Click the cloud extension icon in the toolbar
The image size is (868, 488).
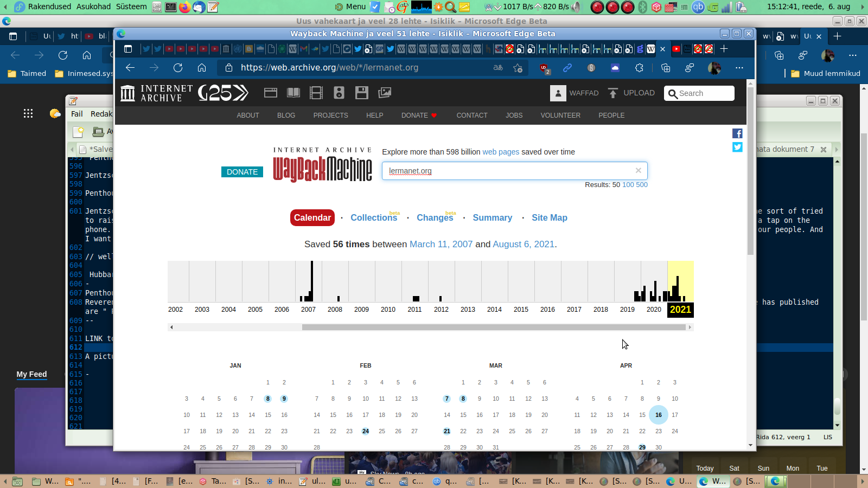pyautogui.click(x=615, y=68)
